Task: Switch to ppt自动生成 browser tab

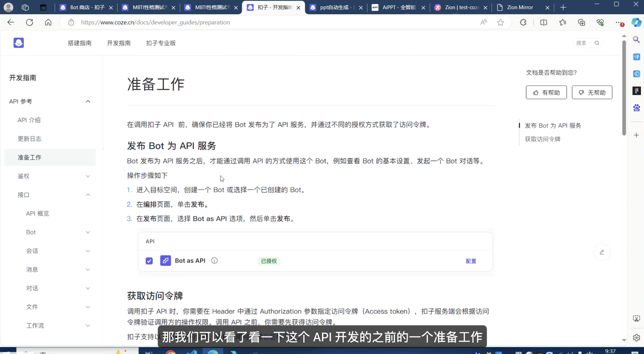Action: point(336,8)
